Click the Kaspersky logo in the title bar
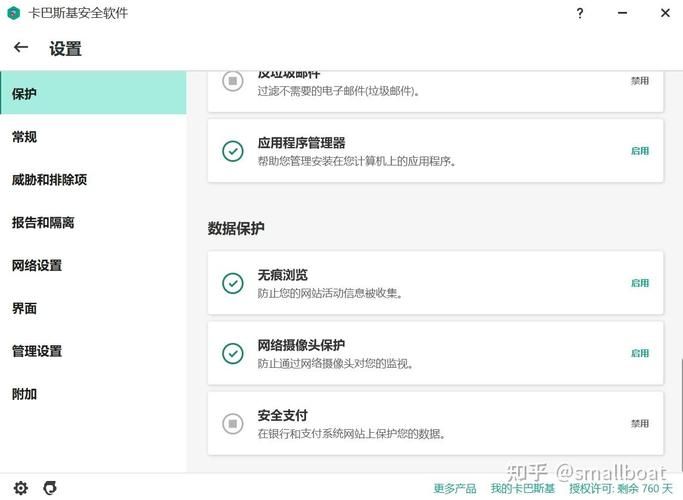Screen dimensions: 683x500 14,13
